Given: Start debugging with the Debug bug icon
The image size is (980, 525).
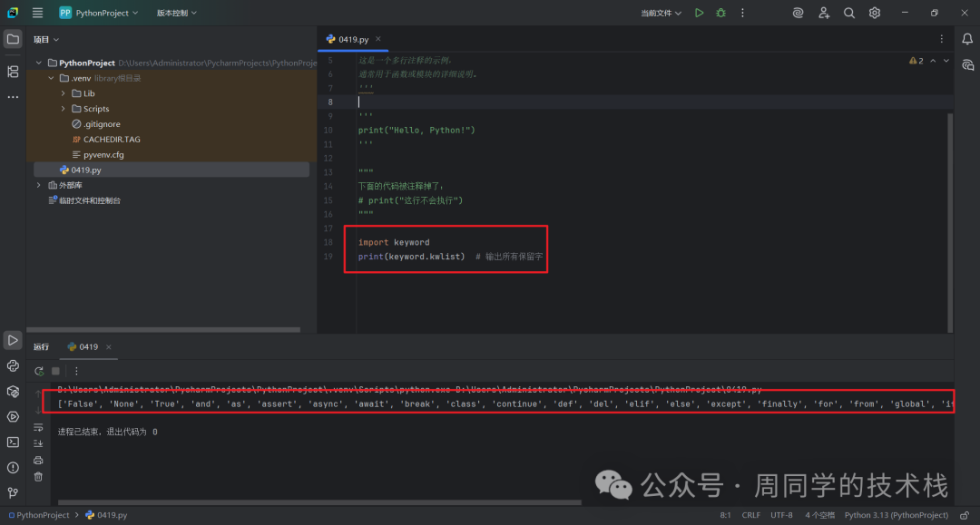Looking at the screenshot, I should tap(720, 13).
